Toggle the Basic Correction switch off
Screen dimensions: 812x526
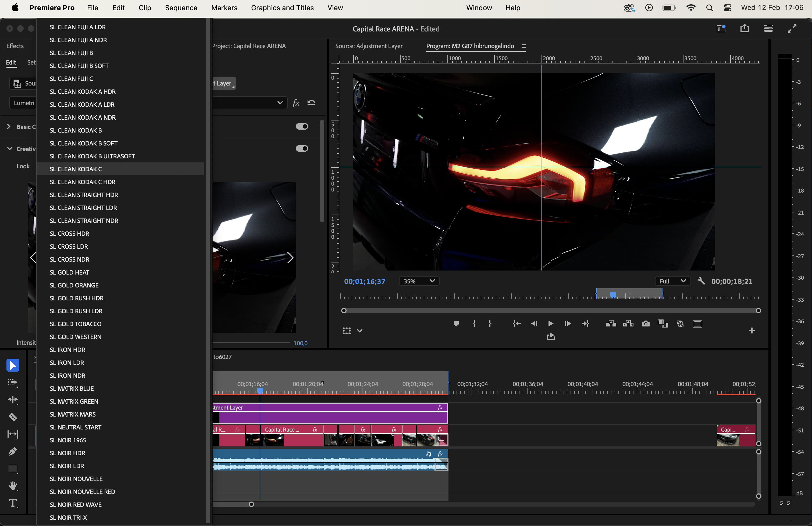click(302, 127)
